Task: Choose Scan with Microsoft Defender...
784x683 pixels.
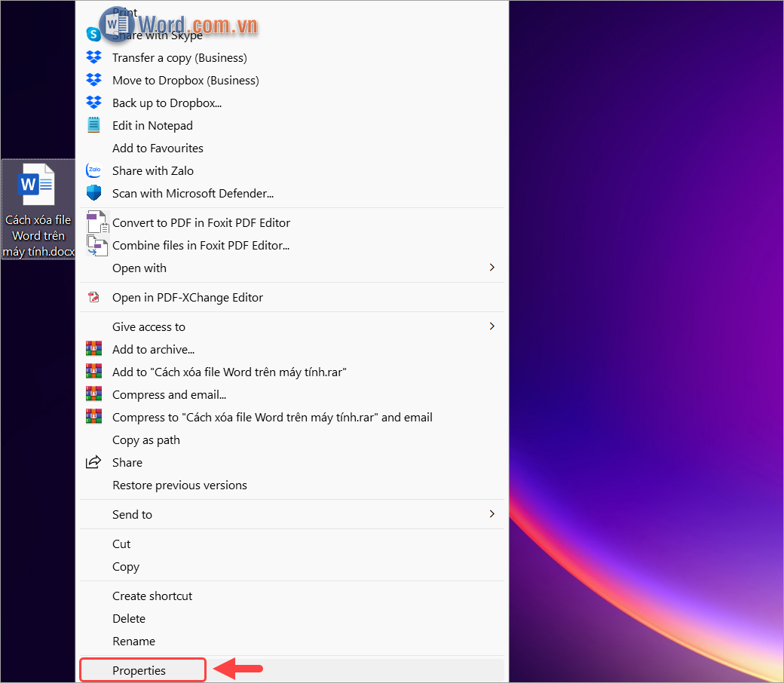Action: [x=292, y=193]
